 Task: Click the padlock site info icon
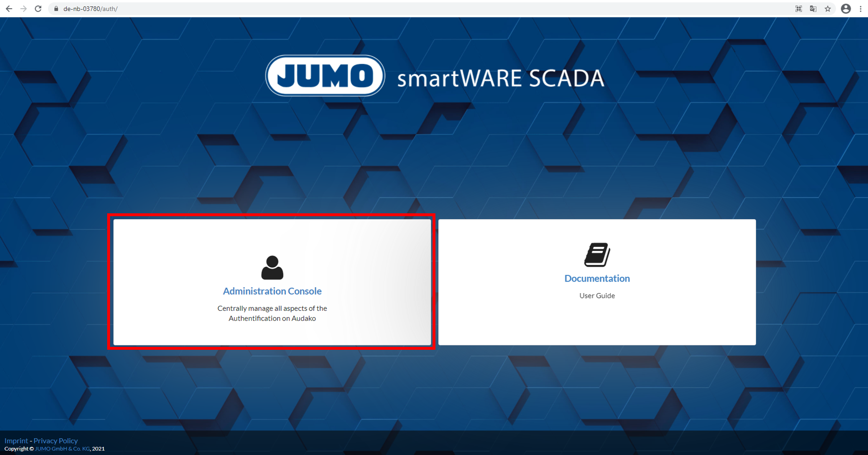coord(56,9)
